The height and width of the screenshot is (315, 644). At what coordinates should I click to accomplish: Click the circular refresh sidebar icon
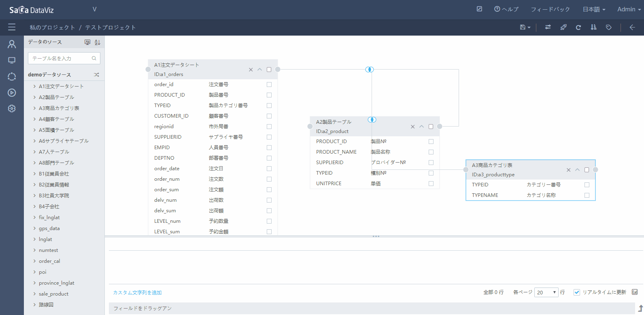(12, 76)
